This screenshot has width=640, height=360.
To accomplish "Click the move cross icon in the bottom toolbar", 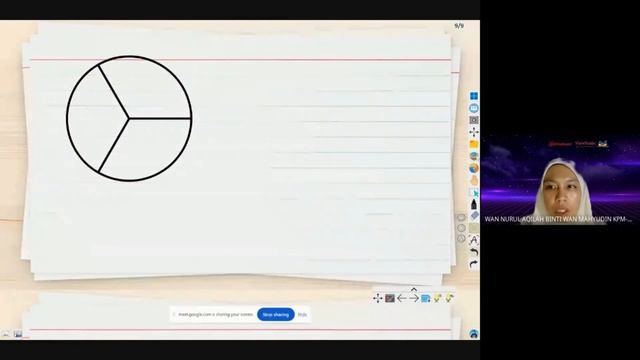I will coord(378,298).
